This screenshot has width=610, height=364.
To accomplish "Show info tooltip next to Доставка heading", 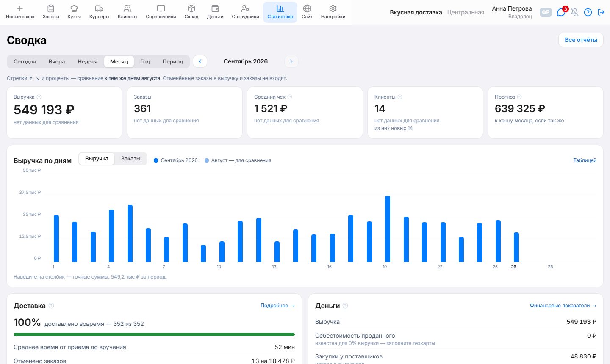I will 51,306.
